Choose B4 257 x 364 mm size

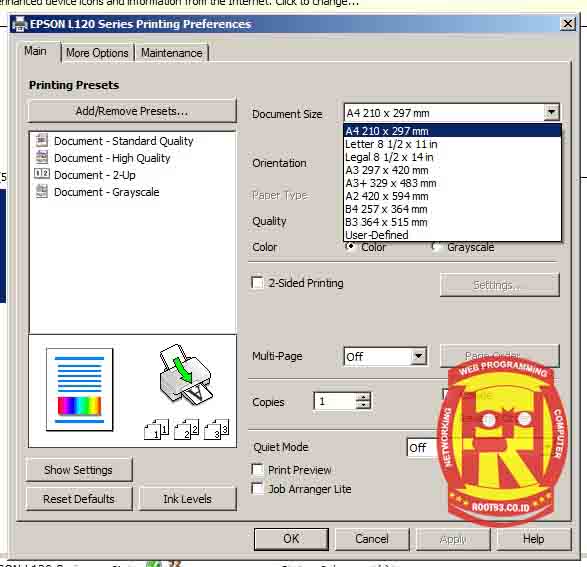[x=452, y=209]
